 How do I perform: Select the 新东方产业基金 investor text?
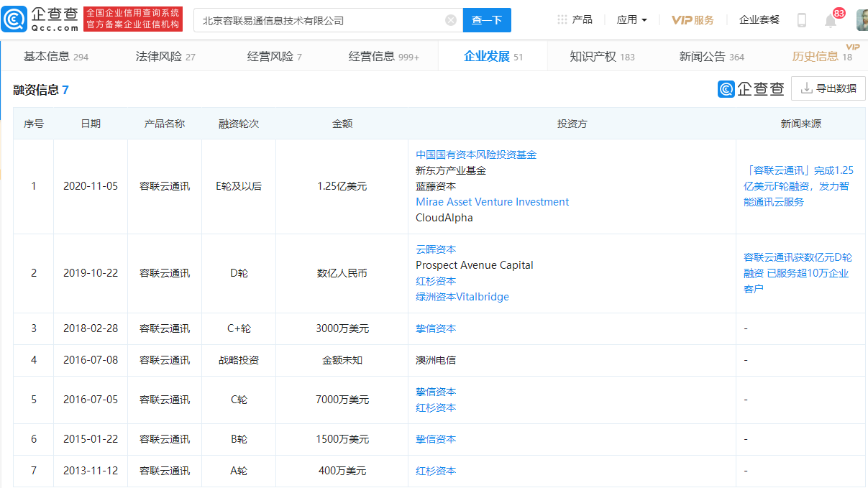[451, 170]
